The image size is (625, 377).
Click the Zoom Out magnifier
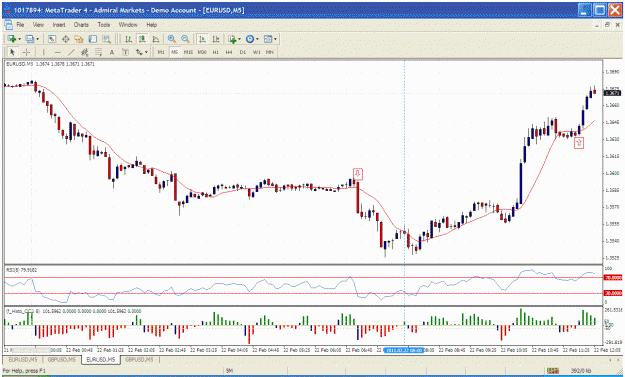point(185,39)
